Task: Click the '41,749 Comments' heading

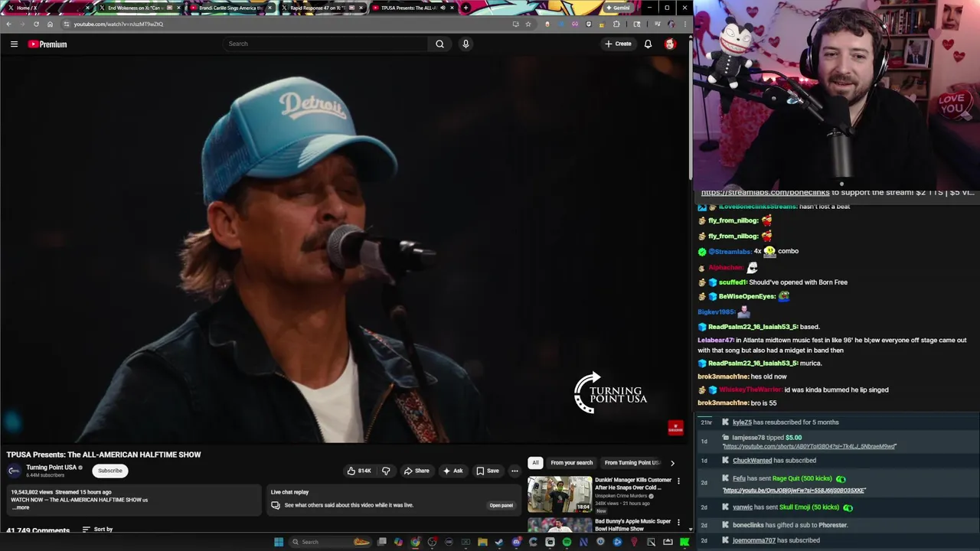Action: tap(38, 530)
